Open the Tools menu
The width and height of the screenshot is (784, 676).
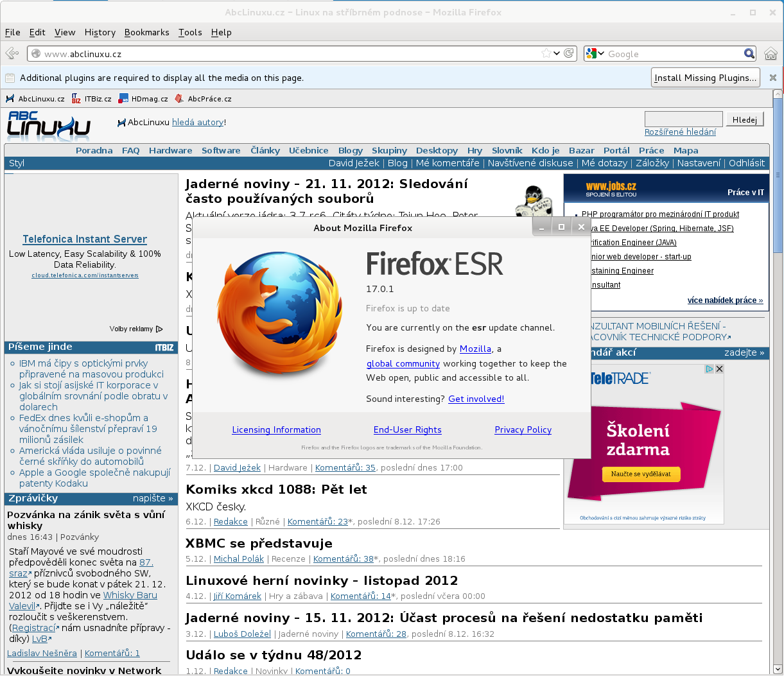[x=190, y=32]
